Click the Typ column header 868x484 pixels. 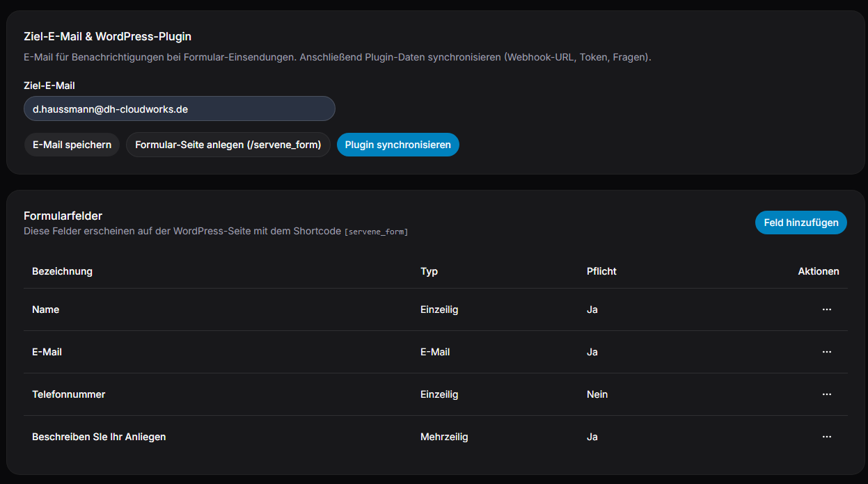[x=429, y=271]
